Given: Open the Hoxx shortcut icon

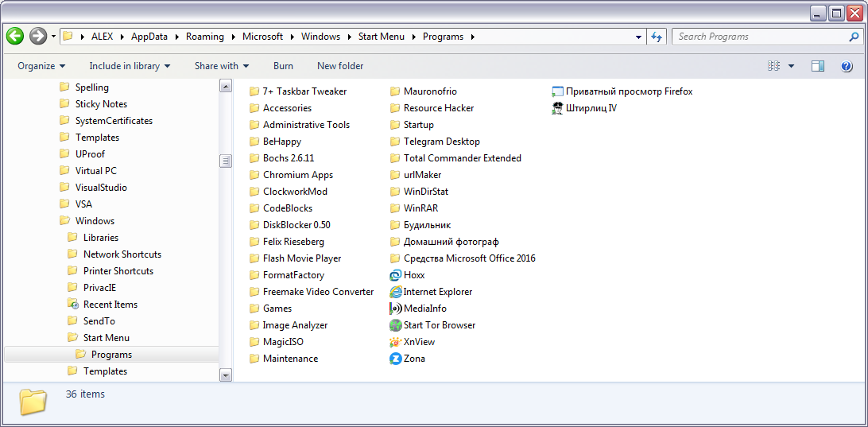Looking at the screenshot, I should point(395,275).
